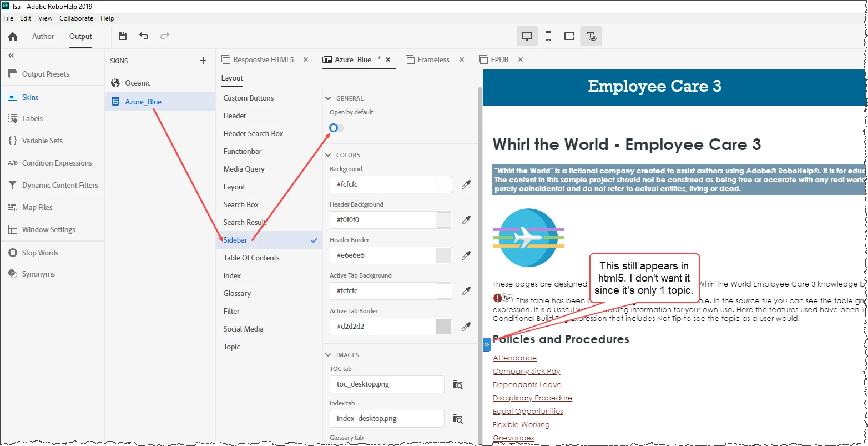
Task: Open the File menu
Action: (8, 18)
